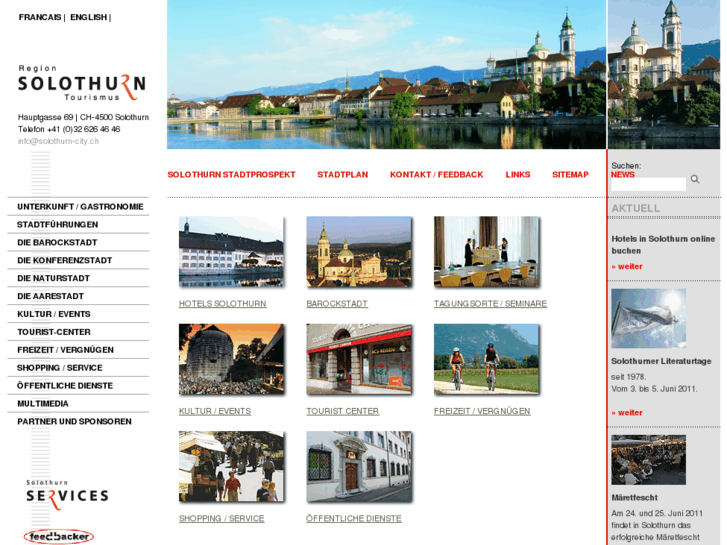This screenshot has height=545, width=727.
Task: Open Öffentliche Dienste caption link
Action: (x=354, y=519)
